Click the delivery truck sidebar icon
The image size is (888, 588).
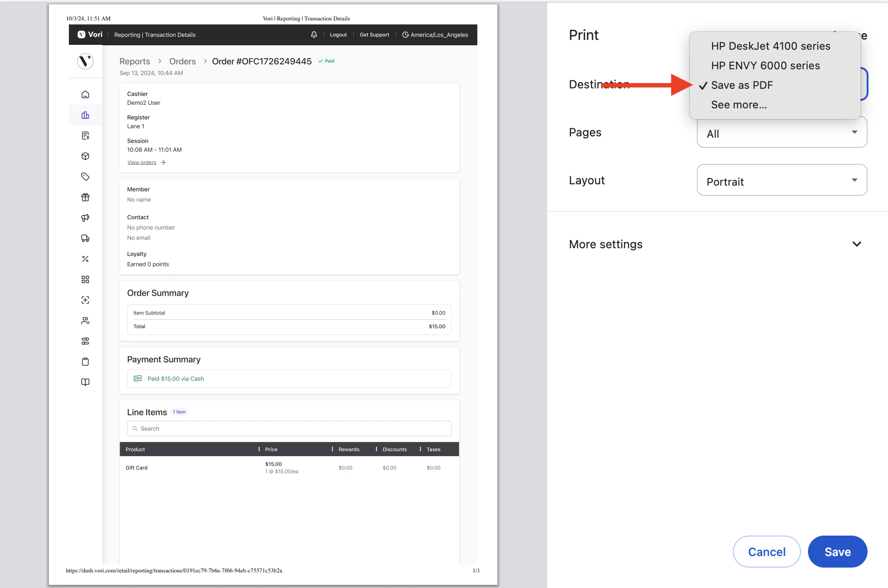[85, 238]
